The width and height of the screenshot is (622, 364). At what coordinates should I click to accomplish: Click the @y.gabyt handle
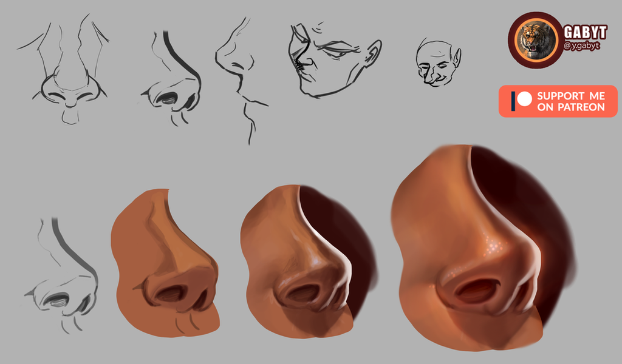pyautogui.click(x=581, y=46)
